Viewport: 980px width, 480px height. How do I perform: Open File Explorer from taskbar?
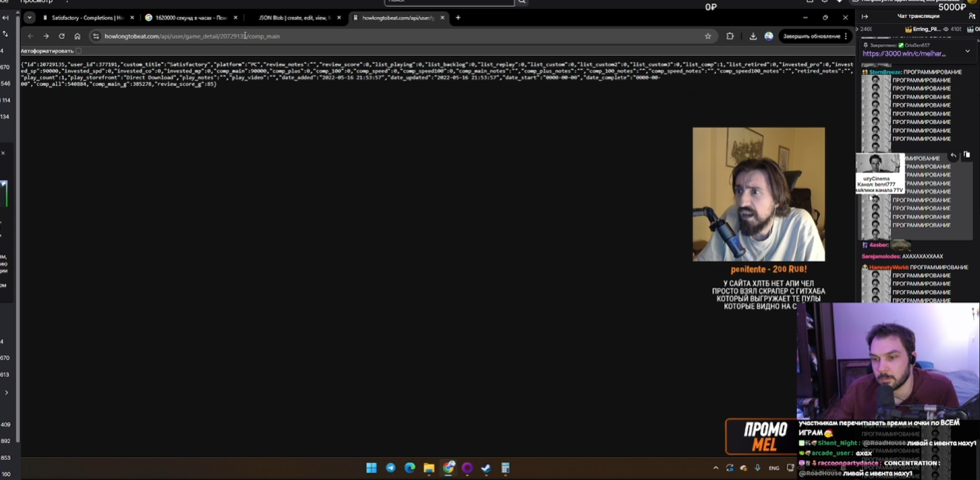[429, 468]
